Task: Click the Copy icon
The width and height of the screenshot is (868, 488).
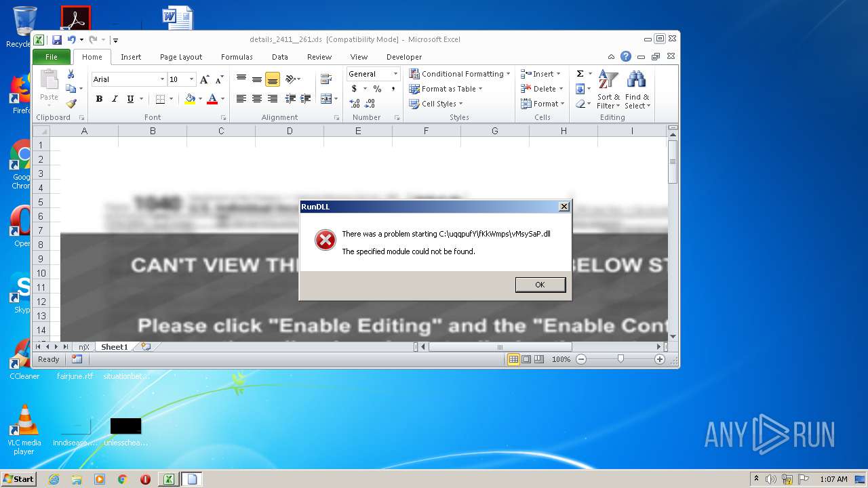Action: 71,89
